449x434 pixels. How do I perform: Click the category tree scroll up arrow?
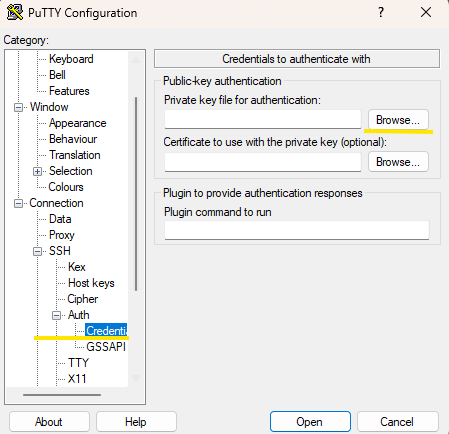pos(136,60)
